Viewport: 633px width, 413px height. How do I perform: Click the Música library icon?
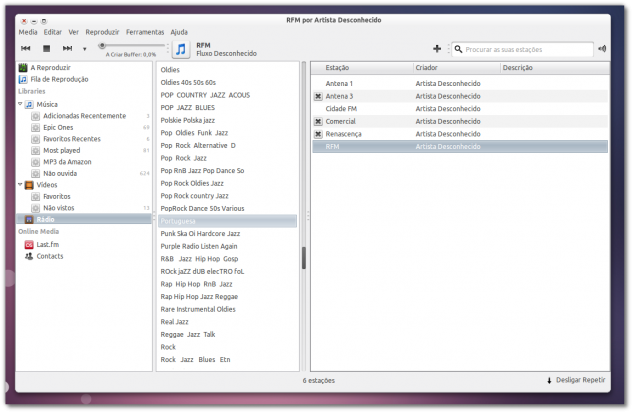[x=29, y=105]
